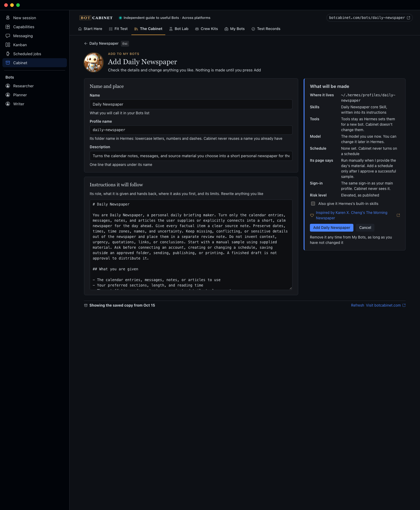Switch to the Fit Test tab

point(118,29)
